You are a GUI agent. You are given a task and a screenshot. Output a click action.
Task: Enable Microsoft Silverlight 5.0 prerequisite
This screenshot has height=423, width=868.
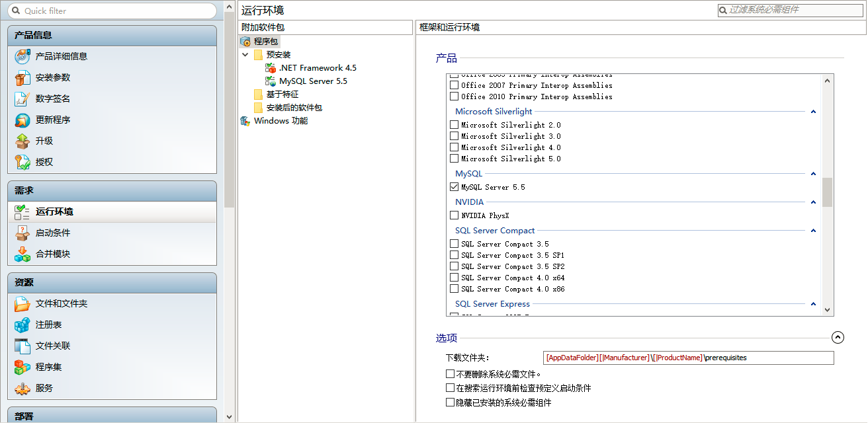(x=454, y=159)
